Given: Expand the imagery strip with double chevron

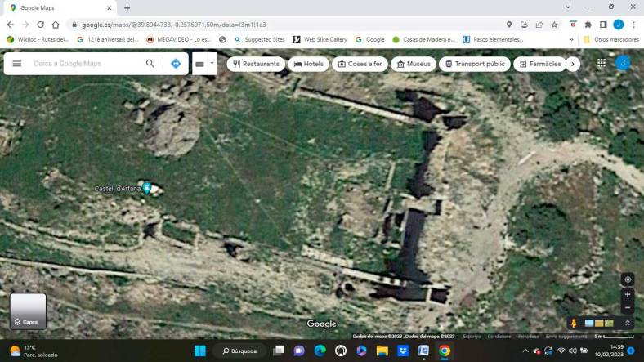Looking at the screenshot, I should pos(628,324).
